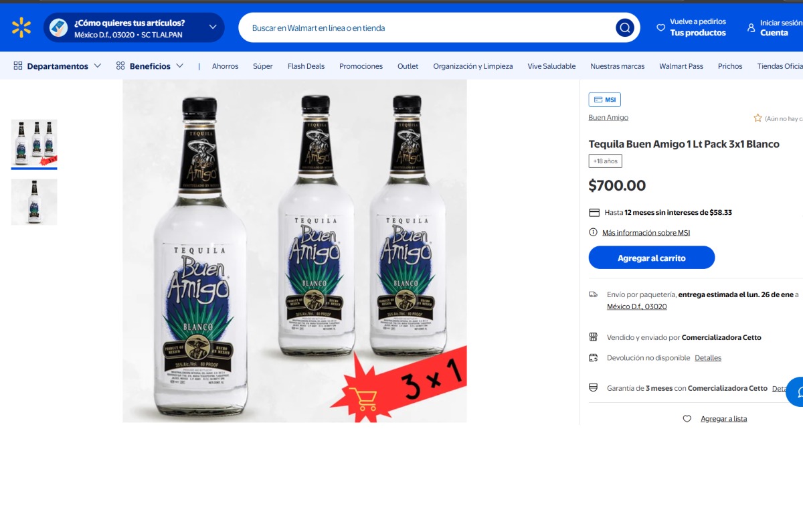Click the rating star icon

[x=757, y=118]
